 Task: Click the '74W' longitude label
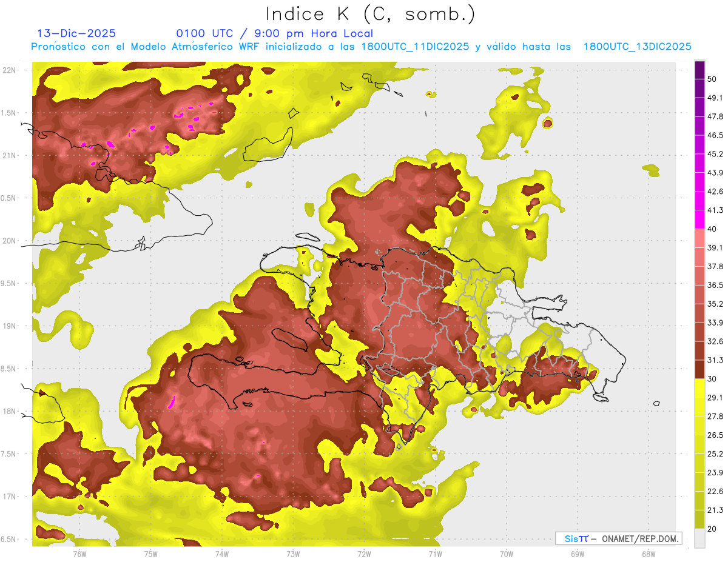coord(222,554)
